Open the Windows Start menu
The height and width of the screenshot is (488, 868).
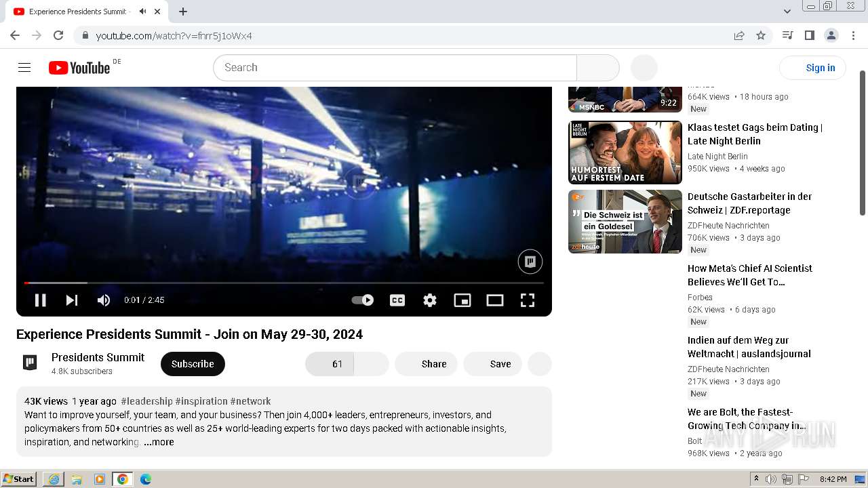point(19,479)
